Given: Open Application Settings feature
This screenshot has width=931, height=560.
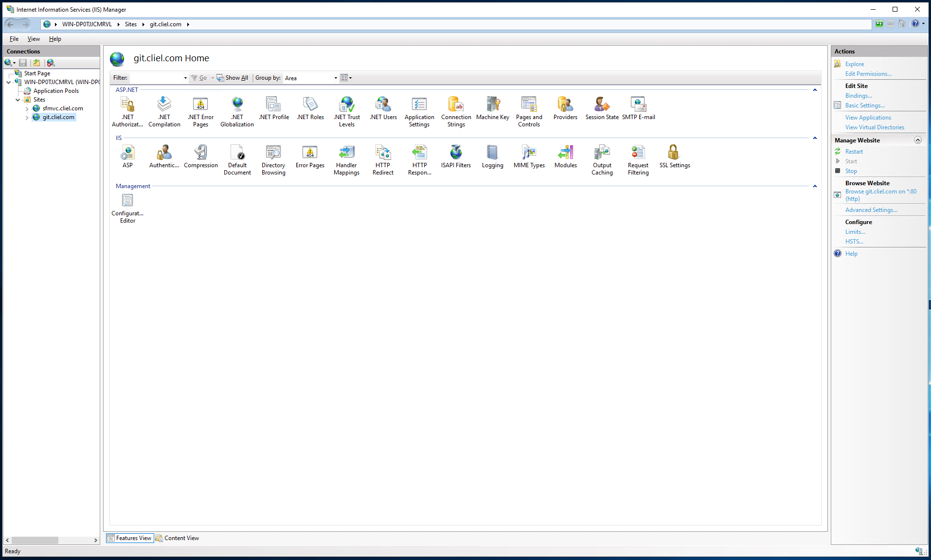Looking at the screenshot, I should [419, 111].
